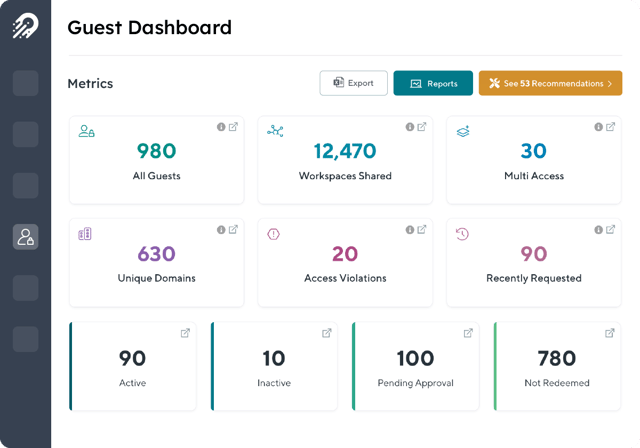Open Inactive card external link icon

pyautogui.click(x=326, y=333)
